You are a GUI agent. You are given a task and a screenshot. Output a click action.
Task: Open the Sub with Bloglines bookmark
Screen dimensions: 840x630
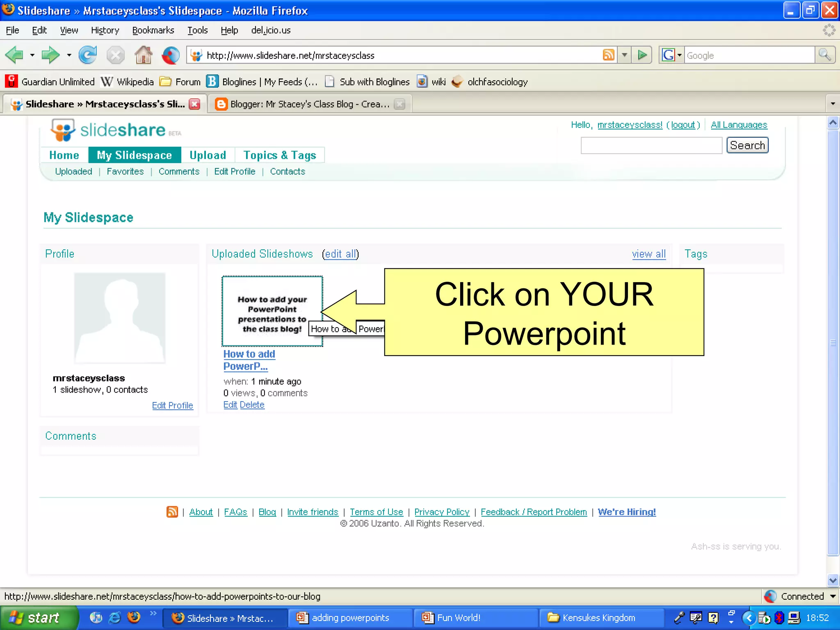click(367, 82)
